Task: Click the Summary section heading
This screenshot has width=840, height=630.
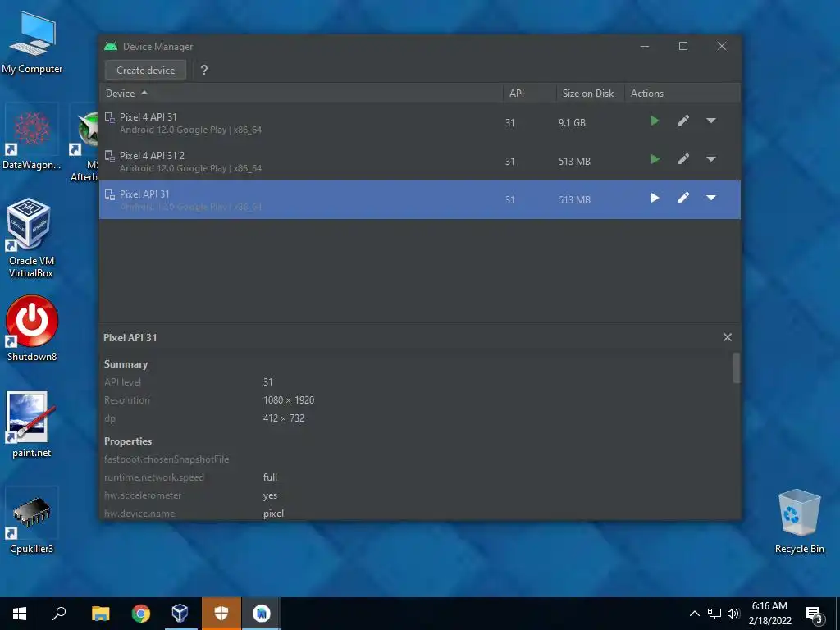Action: coord(126,364)
